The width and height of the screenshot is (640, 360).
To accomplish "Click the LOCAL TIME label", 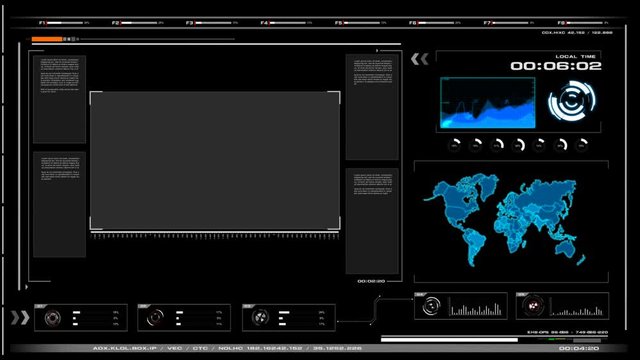I will (576, 56).
